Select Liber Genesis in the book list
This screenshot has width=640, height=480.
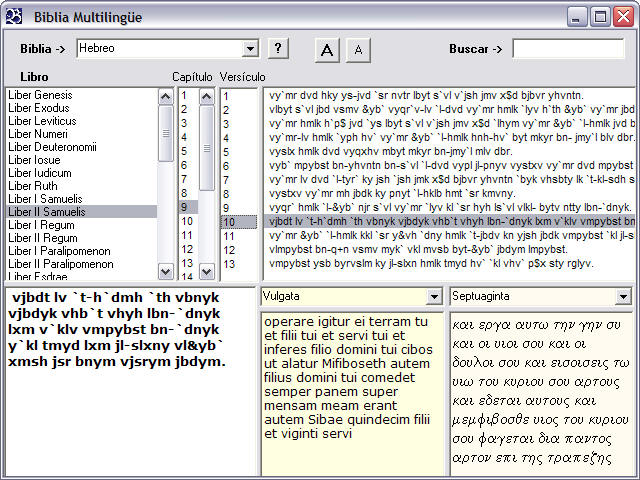pos(82,95)
